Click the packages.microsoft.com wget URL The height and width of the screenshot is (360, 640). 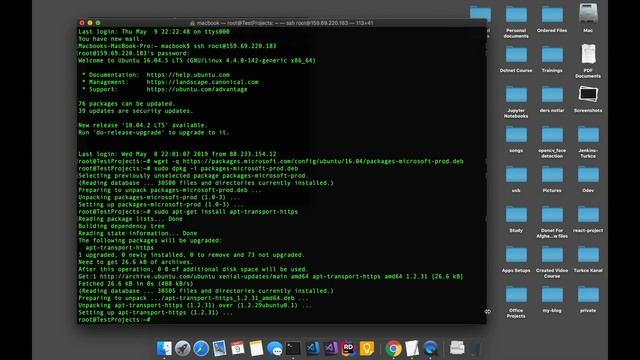click(x=322, y=161)
